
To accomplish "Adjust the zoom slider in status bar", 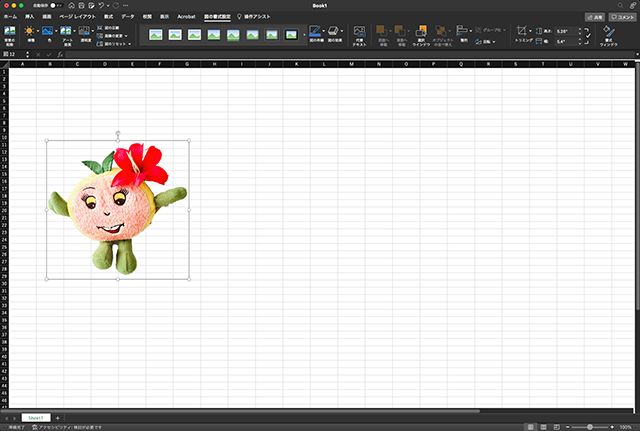I will [x=590, y=426].
